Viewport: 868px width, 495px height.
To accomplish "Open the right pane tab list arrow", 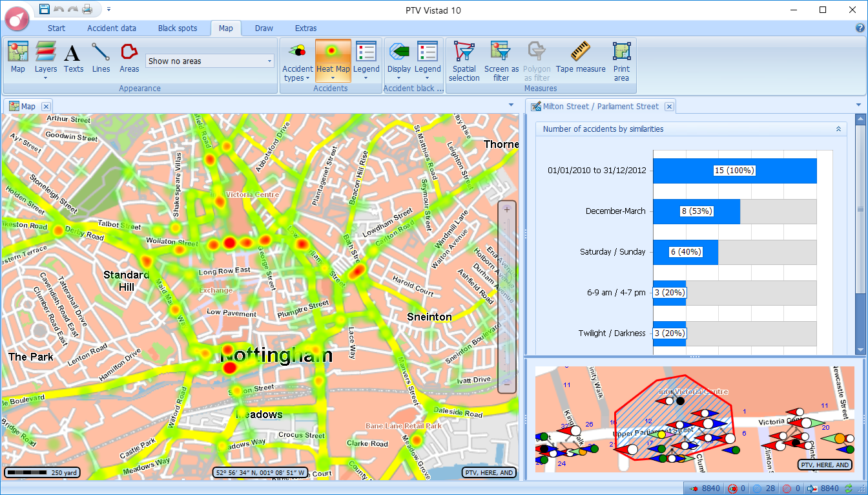I will pos(859,105).
